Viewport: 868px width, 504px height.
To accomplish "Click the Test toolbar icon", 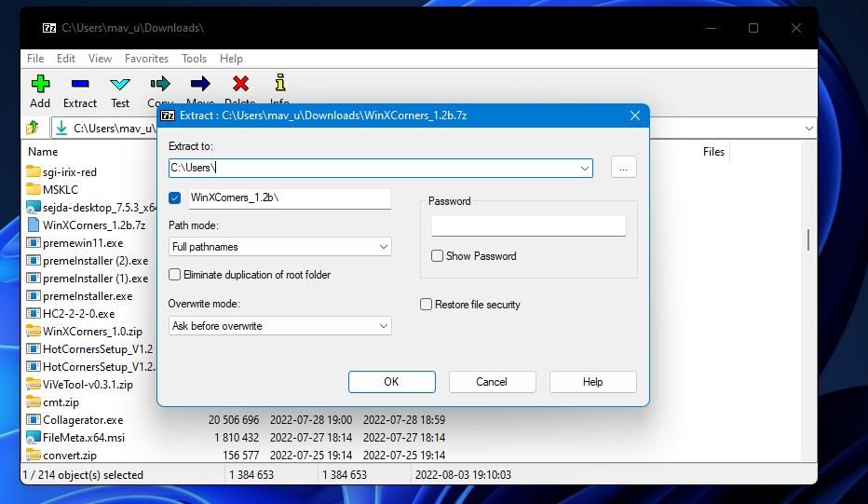I will point(119,84).
